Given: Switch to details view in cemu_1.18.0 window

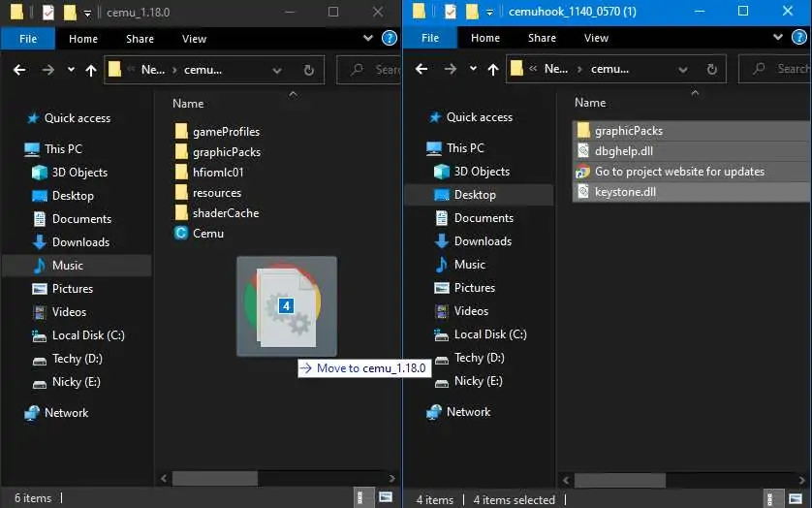Looking at the screenshot, I should point(361,497).
